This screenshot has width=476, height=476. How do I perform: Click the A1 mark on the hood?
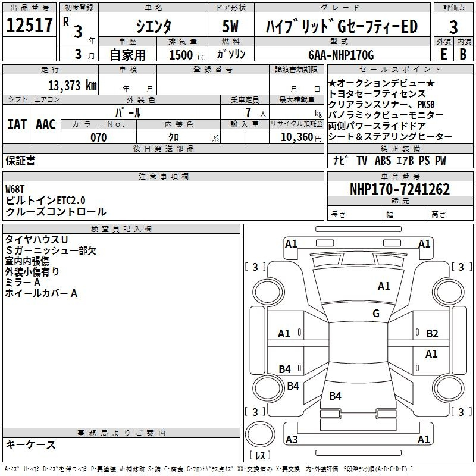[x=384, y=286]
